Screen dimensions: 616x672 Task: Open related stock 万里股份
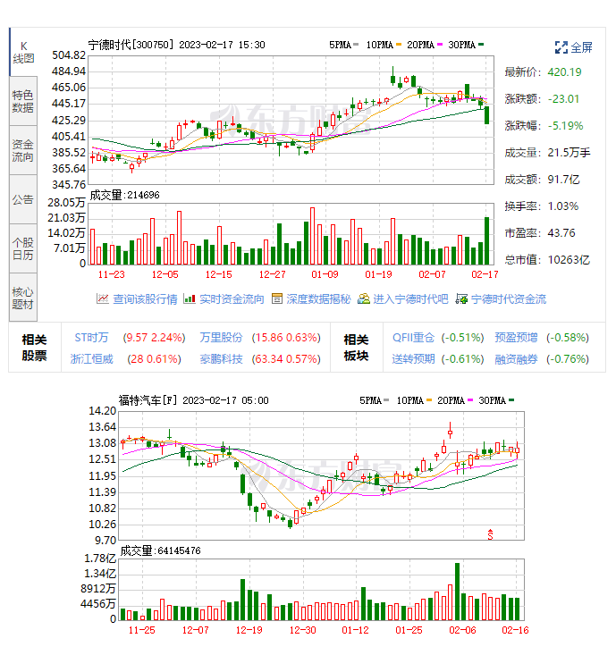pos(221,337)
